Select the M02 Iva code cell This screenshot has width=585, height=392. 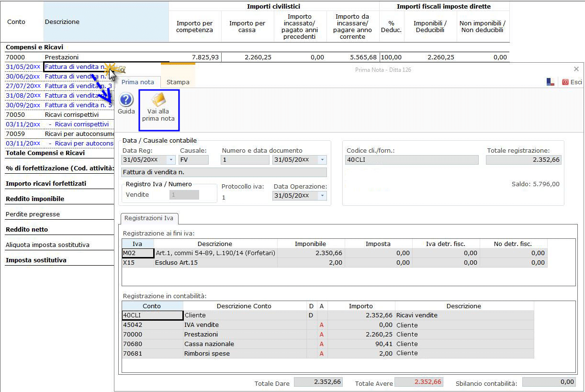(x=138, y=253)
